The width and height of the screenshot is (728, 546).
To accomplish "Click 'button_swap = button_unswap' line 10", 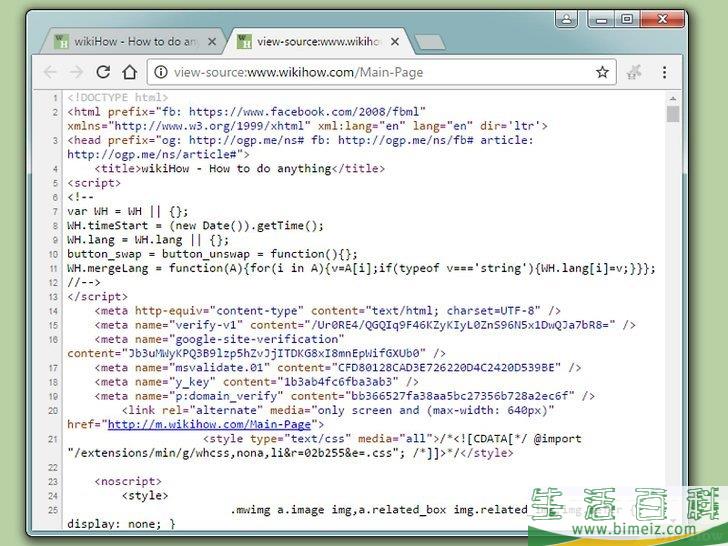I will (212, 254).
